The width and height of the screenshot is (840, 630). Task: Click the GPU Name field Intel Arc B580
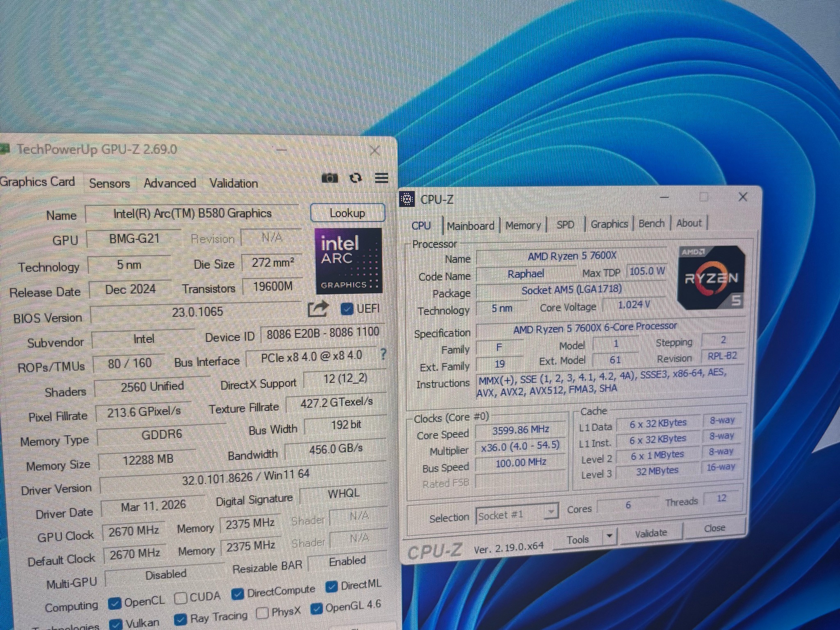[193, 213]
